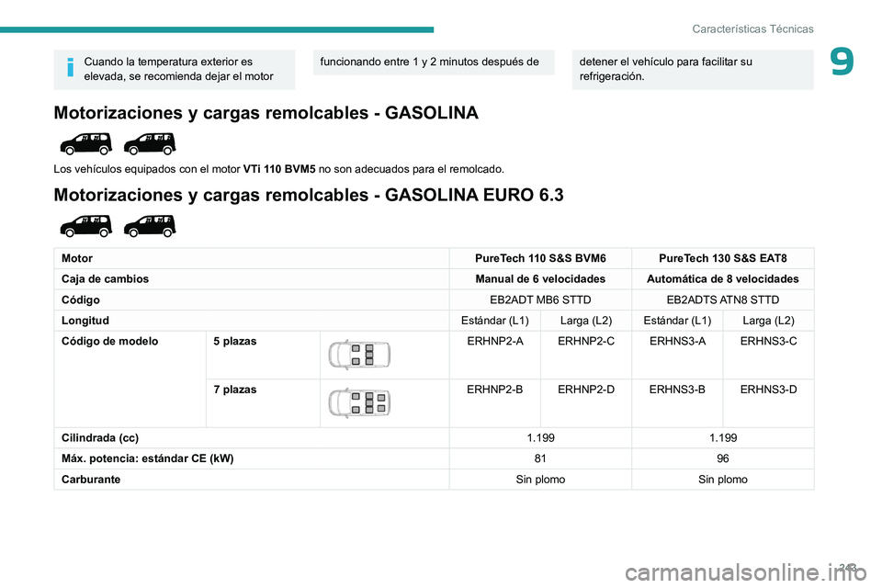Image resolution: width=882 pixels, height=588 pixels.
Task: Click the 'Longitud' row label
Action: coord(85,321)
